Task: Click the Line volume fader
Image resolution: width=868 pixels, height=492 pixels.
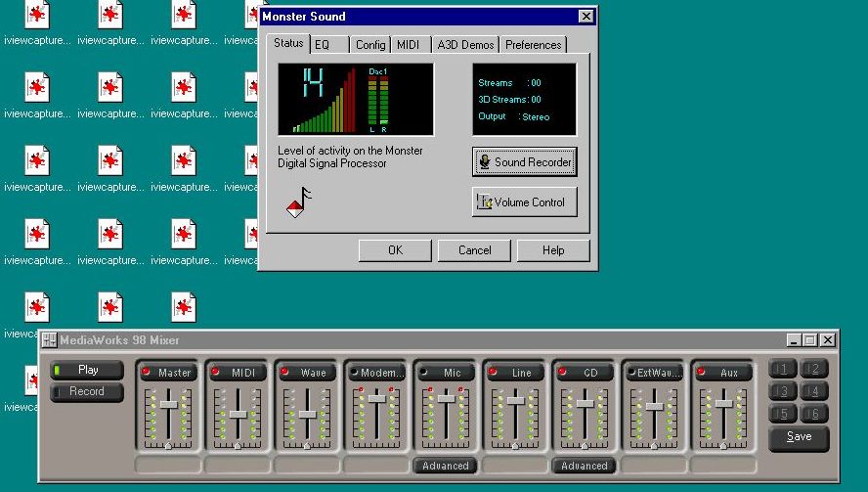Action: click(x=515, y=400)
